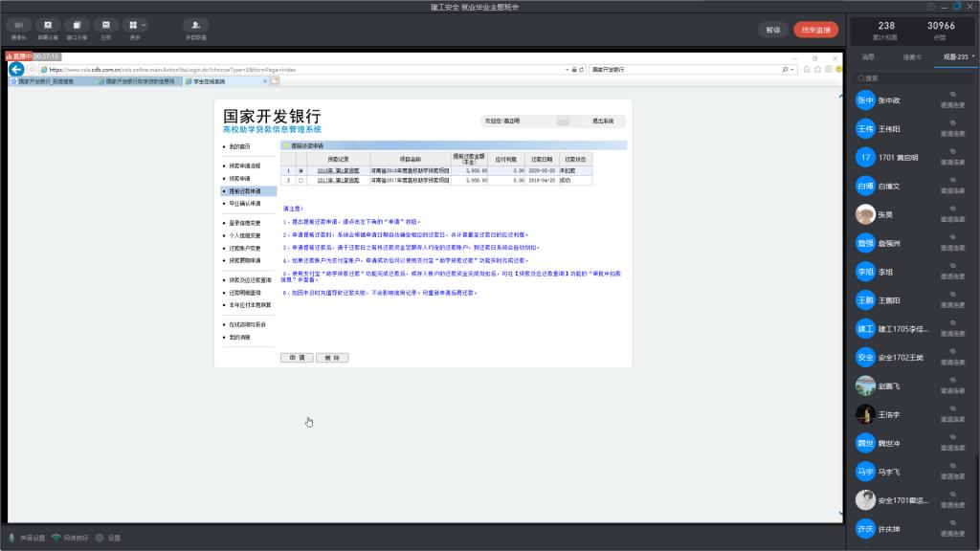Switch to the 消息 messages tab
Viewport: 980px width, 551px height.
(x=868, y=56)
